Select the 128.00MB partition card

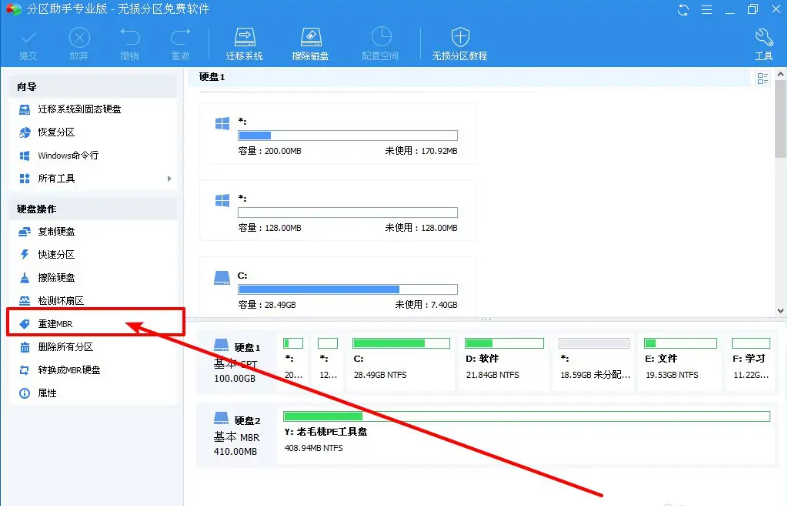tap(337, 210)
